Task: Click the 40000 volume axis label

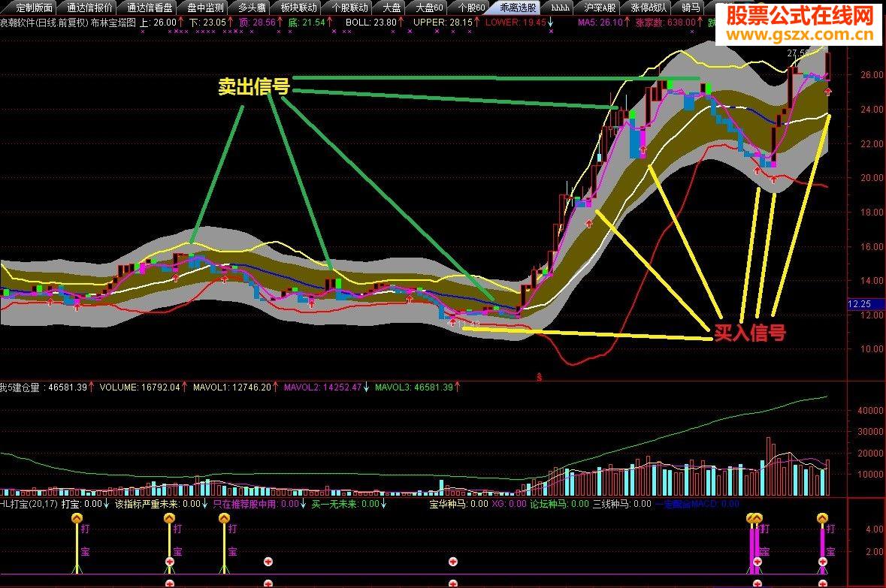Action: 870,411
